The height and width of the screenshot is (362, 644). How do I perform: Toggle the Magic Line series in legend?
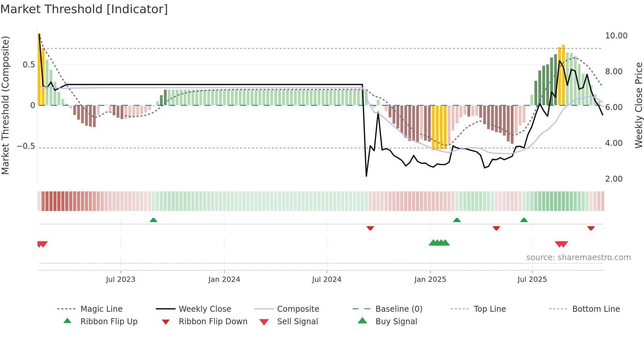(101, 309)
